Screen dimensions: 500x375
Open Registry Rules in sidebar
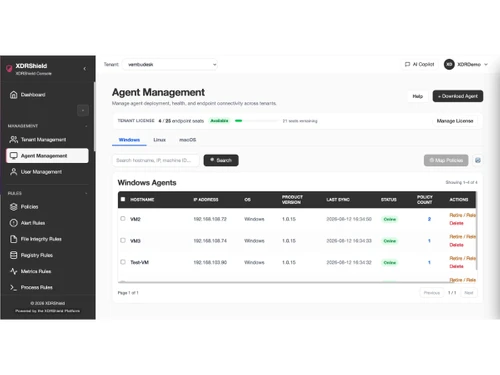[x=47, y=255]
